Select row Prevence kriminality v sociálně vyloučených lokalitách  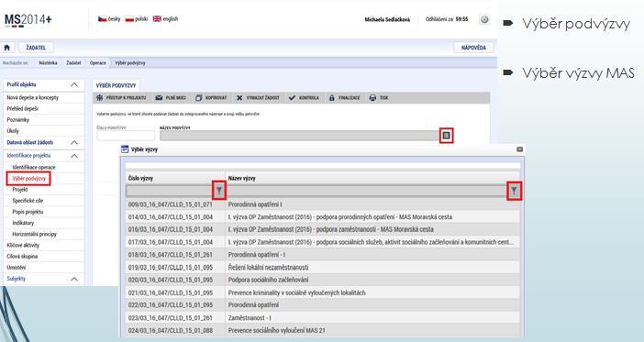point(323,292)
